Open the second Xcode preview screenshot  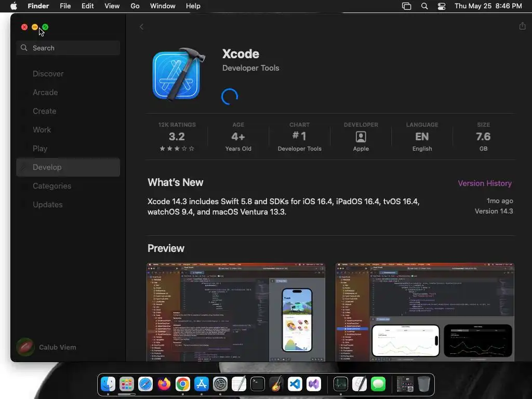(425, 312)
